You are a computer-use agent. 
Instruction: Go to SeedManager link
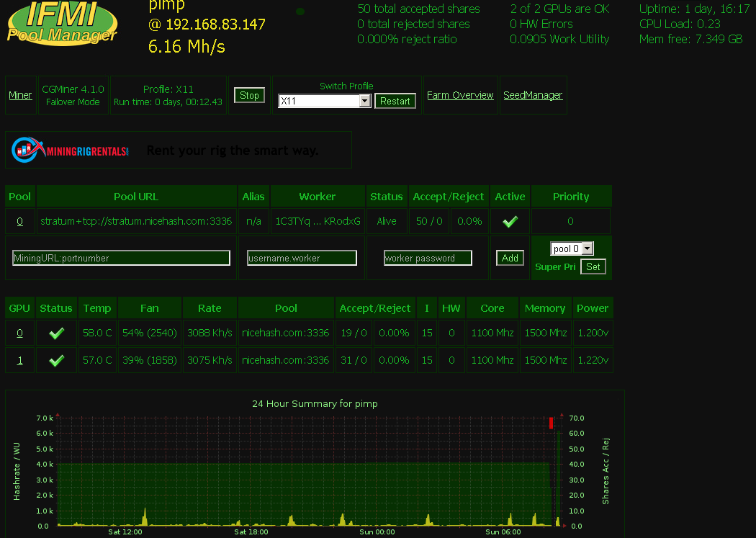coord(533,96)
